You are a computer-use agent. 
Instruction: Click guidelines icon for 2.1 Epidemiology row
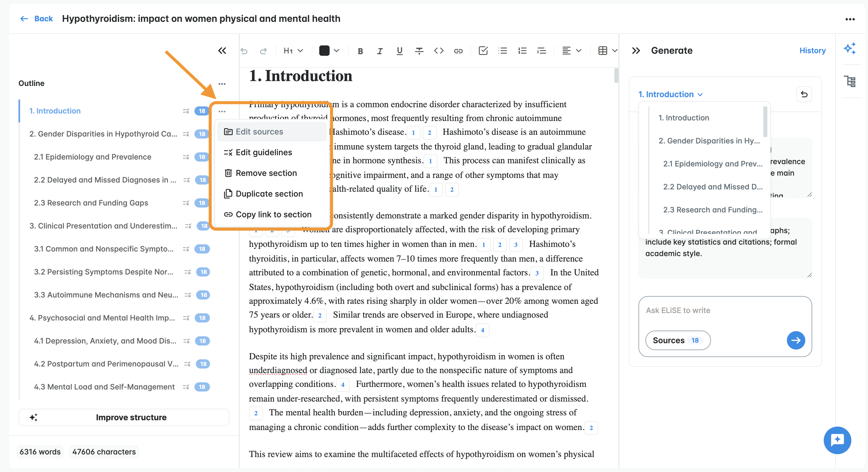[x=186, y=157]
